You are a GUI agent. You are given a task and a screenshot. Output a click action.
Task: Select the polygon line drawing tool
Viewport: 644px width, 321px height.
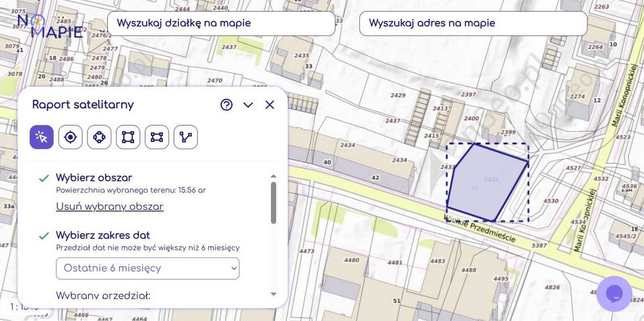(x=185, y=137)
